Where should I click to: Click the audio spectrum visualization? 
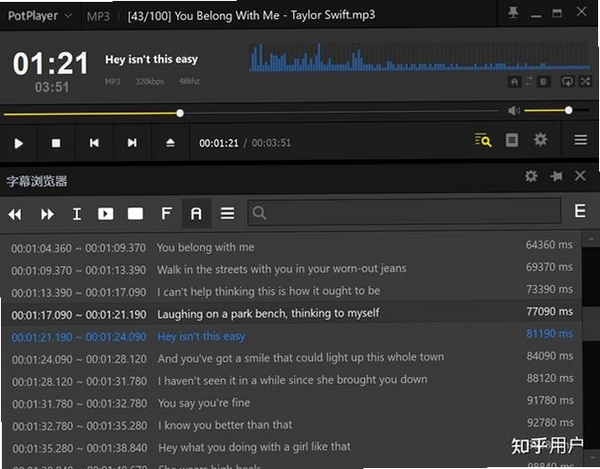click(x=419, y=57)
